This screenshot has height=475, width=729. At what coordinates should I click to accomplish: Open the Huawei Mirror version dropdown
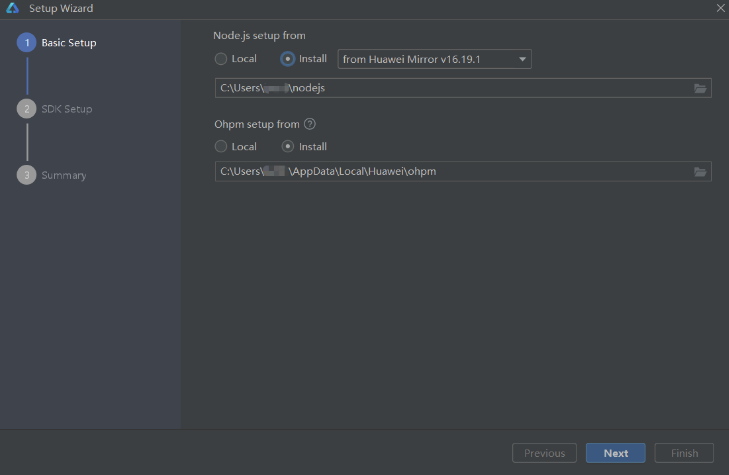[434, 59]
